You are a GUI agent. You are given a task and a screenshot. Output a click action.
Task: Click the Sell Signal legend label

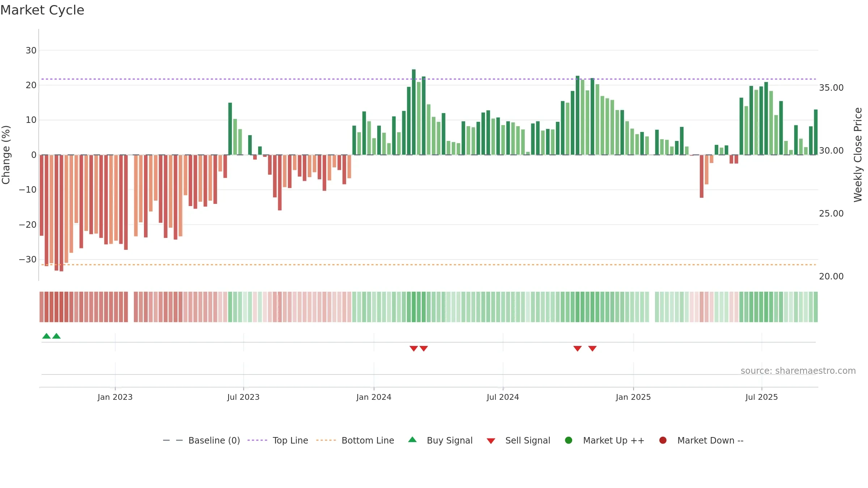(x=528, y=440)
